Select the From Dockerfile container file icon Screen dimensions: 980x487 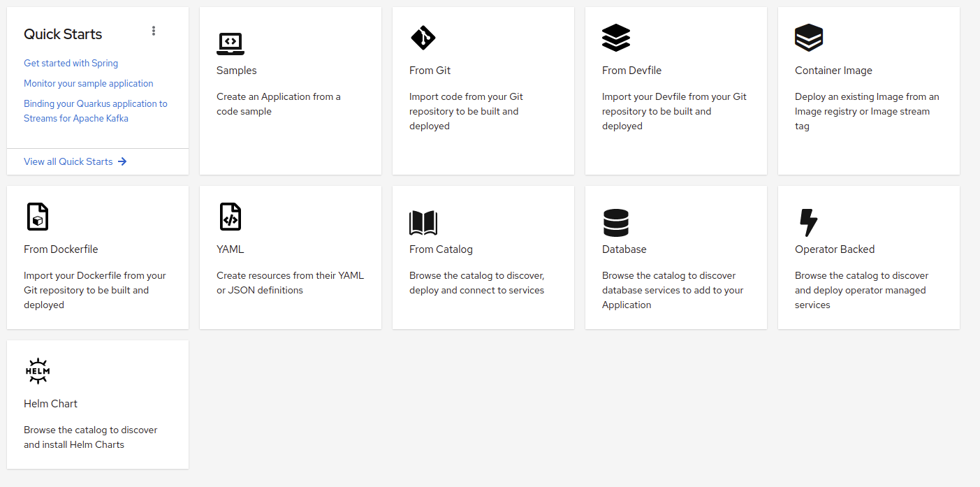(x=38, y=217)
